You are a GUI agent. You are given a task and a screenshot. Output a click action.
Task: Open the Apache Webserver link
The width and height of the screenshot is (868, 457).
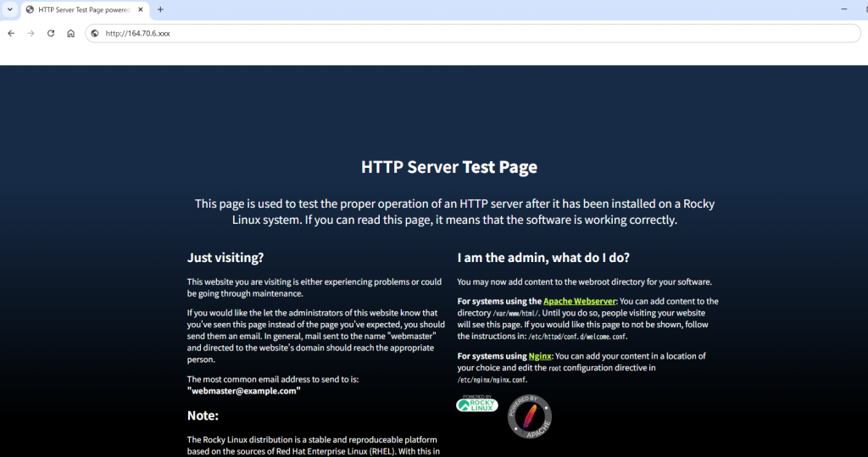[580, 301]
